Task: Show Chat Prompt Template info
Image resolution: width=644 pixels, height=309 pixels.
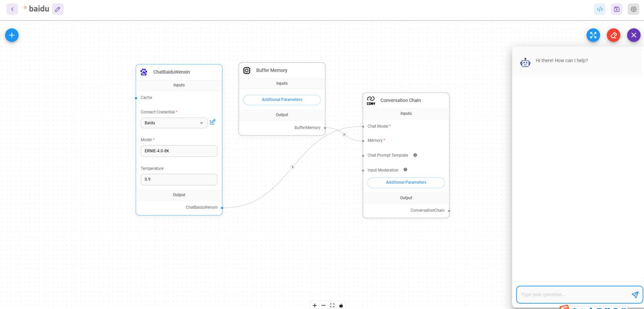Action: pyautogui.click(x=415, y=155)
